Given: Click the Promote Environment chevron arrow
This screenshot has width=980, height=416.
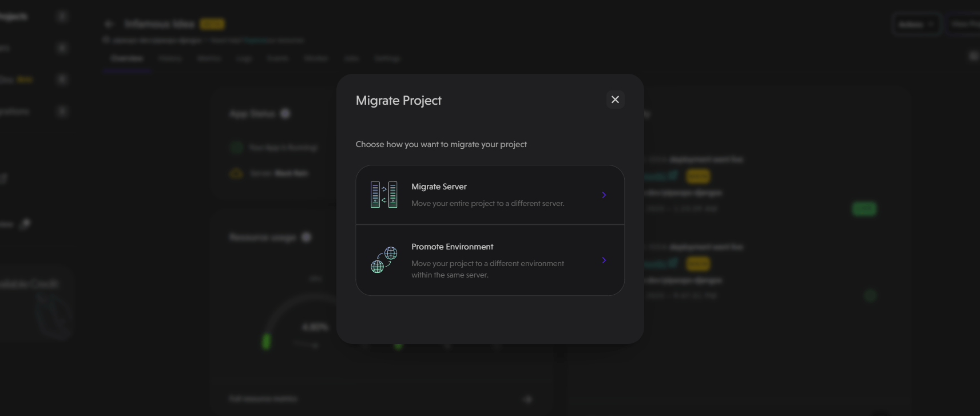Looking at the screenshot, I should (604, 260).
